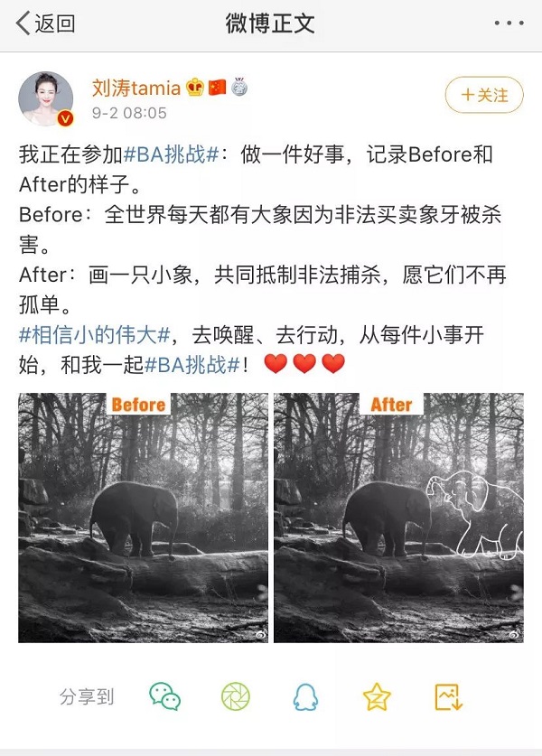Open the three-dot more menu
Viewport: 542px width, 756px height.
point(509,23)
